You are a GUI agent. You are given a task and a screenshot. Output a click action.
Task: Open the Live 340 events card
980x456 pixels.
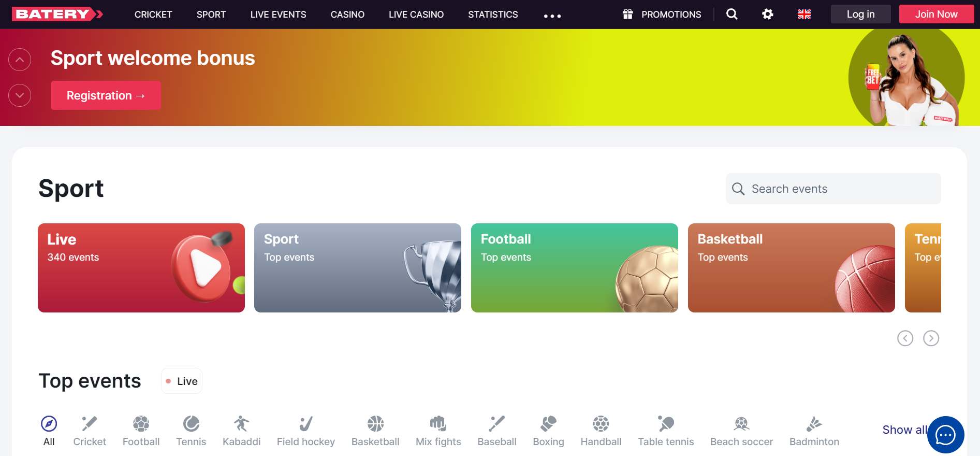[141, 268]
